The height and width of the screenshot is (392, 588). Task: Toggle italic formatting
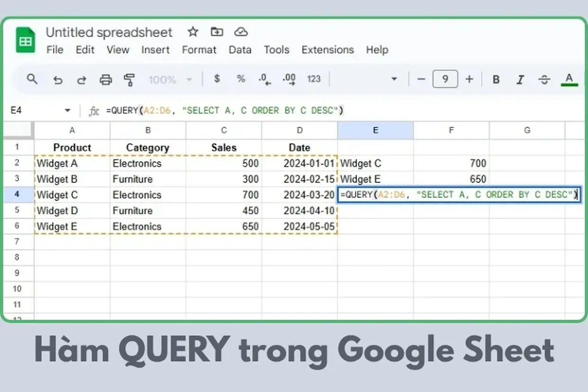tap(520, 80)
